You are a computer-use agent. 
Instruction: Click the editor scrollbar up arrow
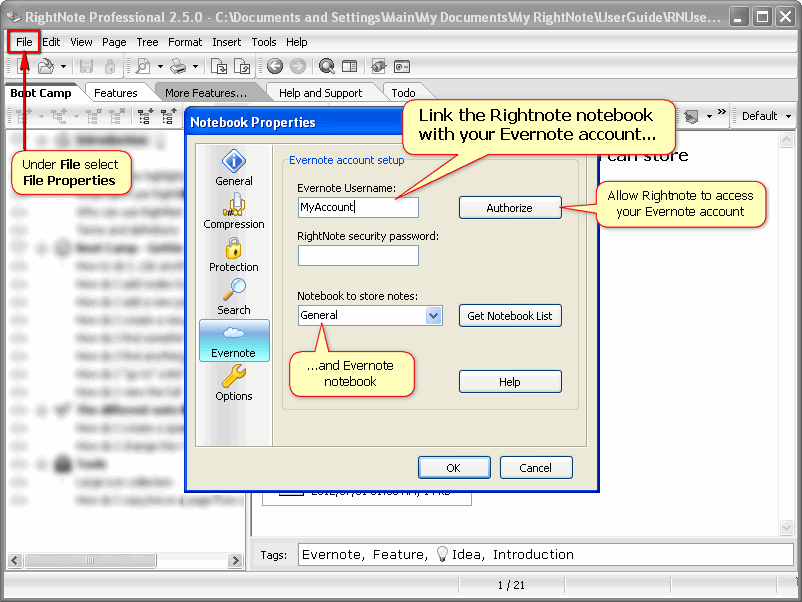tap(786, 139)
